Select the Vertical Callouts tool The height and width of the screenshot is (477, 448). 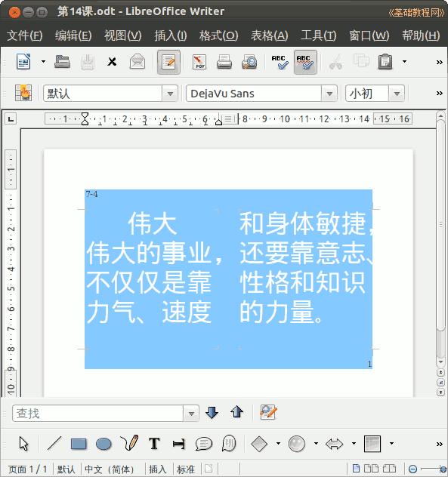(x=229, y=443)
